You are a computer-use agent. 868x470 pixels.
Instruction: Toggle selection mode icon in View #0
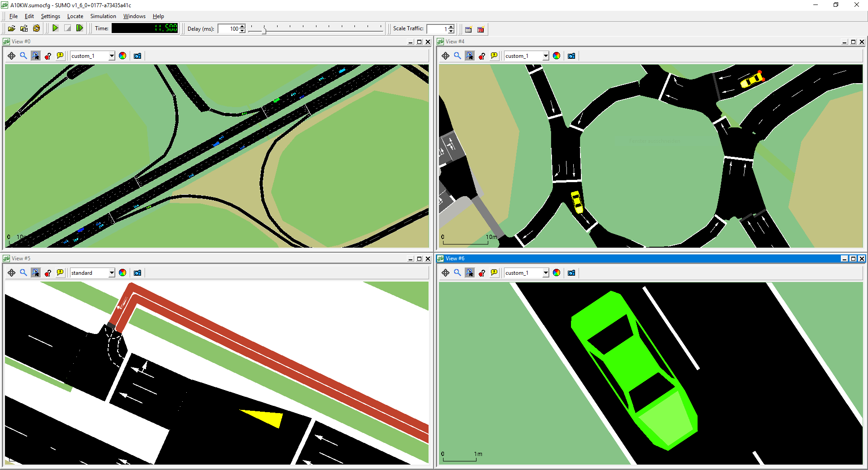36,56
